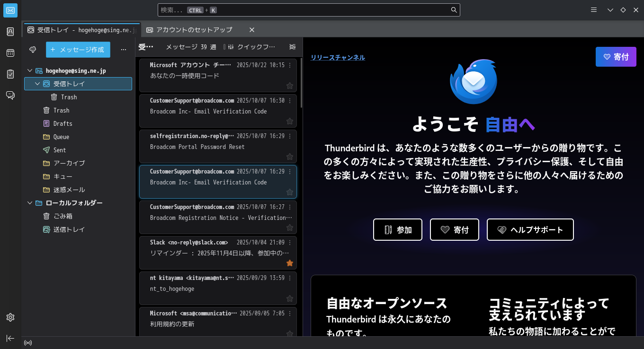The width and height of the screenshot is (644, 349).
Task: Close the アカウントのセットアップ tab
Action: (x=252, y=30)
